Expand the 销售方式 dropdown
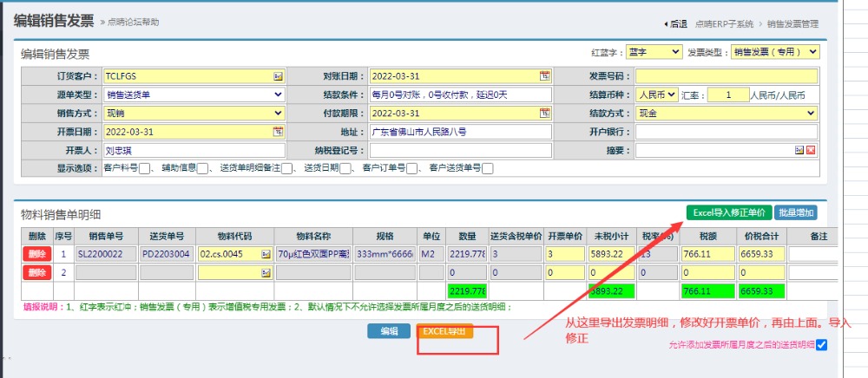 point(194,114)
